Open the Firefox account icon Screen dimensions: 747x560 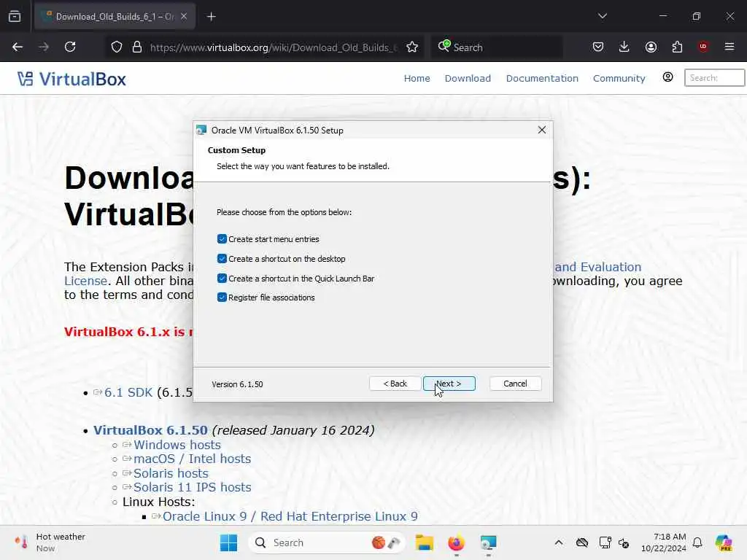[651, 47]
